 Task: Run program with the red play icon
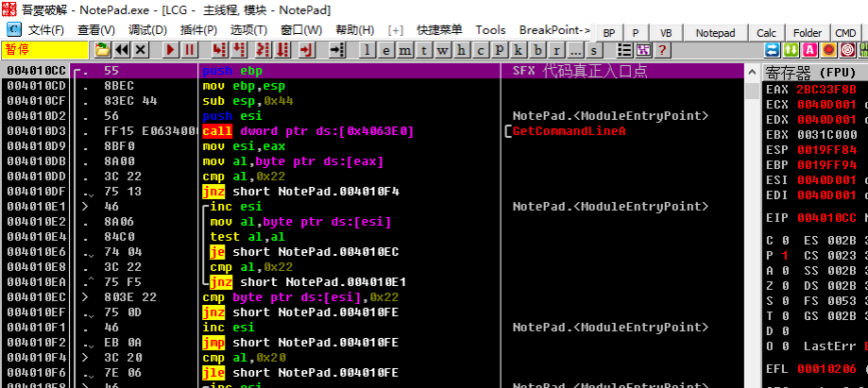(x=171, y=50)
